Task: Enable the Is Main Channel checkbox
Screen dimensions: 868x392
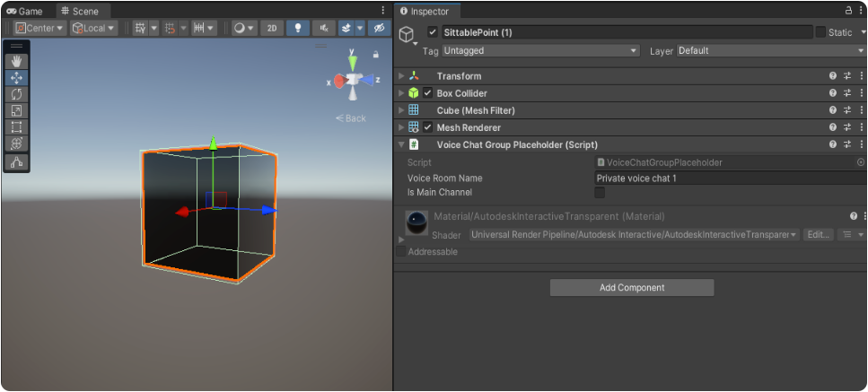Action: [x=600, y=192]
